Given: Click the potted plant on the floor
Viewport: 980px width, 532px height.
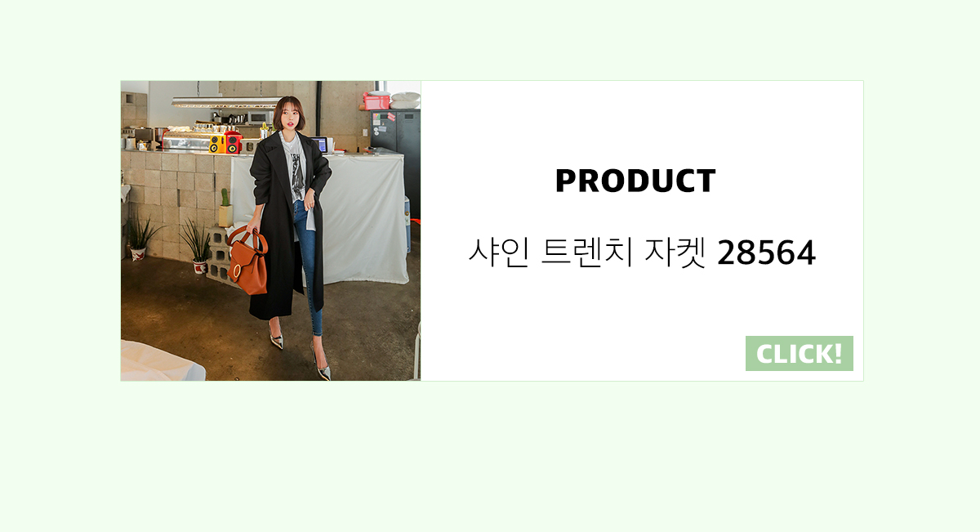Looking at the screenshot, I should [197, 247].
